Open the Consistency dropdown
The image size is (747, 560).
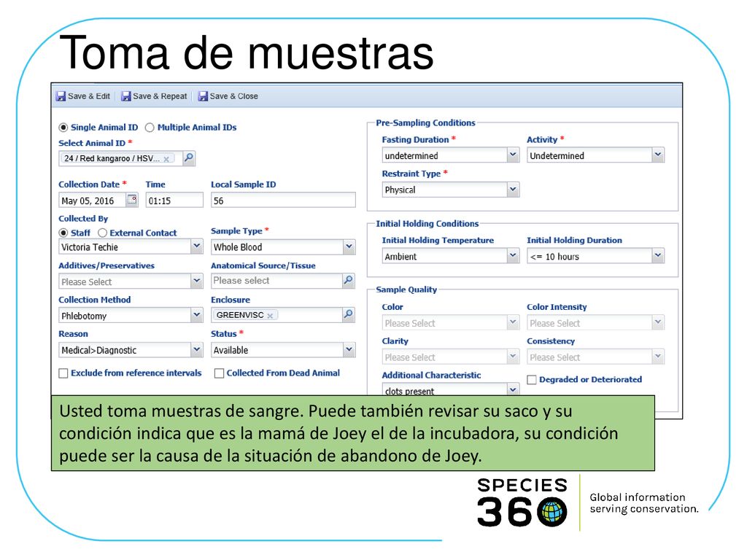tap(658, 357)
